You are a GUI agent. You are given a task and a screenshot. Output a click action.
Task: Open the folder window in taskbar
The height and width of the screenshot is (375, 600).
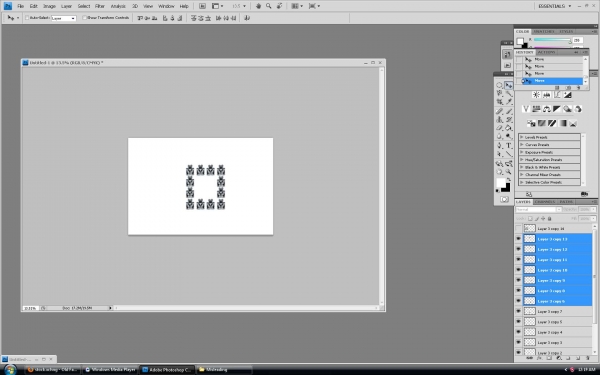224,370
